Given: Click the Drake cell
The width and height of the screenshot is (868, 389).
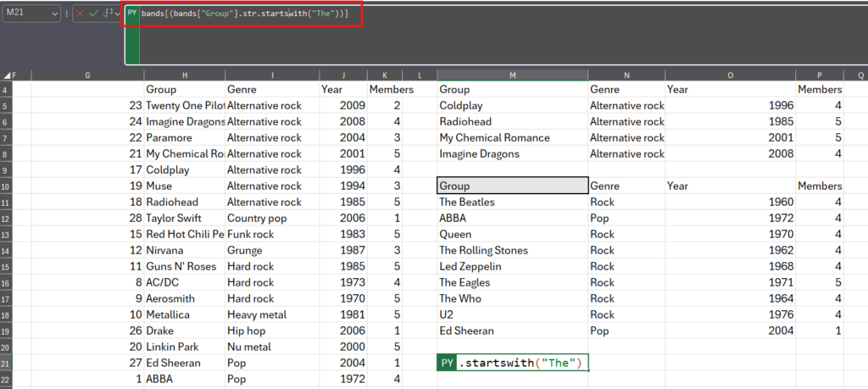Looking at the screenshot, I should tap(184, 331).
